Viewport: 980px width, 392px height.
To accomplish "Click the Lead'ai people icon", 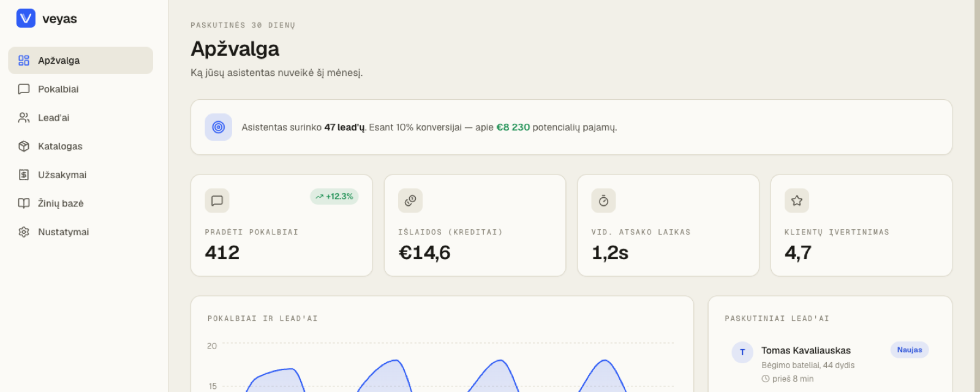I will click(24, 118).
